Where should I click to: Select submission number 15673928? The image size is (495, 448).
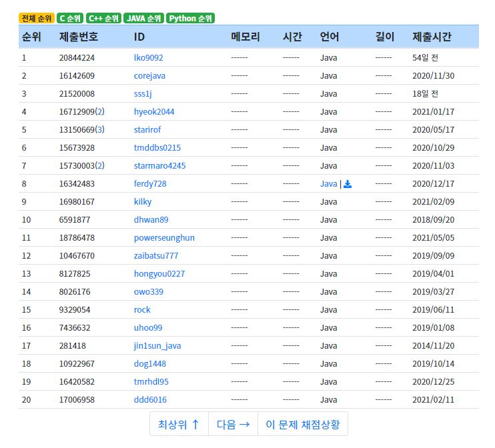pos(77,147)
